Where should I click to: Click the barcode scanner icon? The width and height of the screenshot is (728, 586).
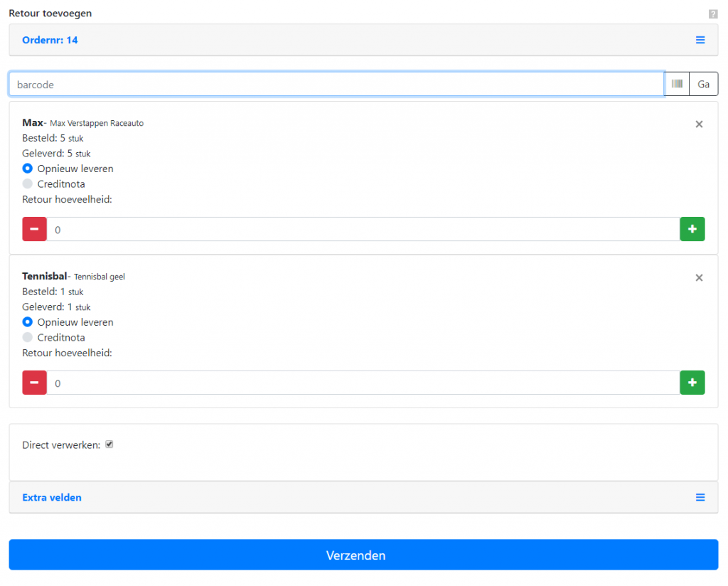[x=677, y=84]
